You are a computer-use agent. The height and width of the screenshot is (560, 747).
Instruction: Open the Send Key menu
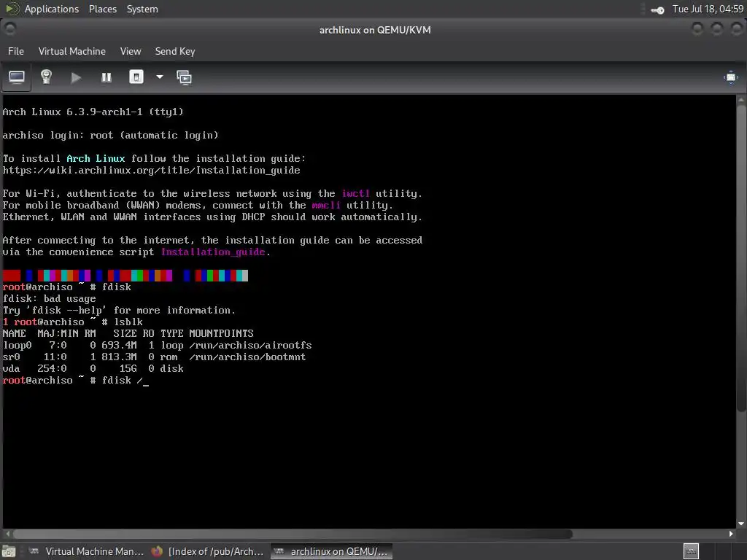[x=175, y=52]
